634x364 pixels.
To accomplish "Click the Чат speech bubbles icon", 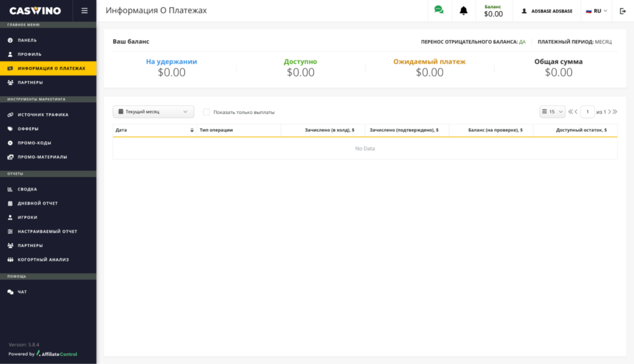I will (x=10, y=292).
